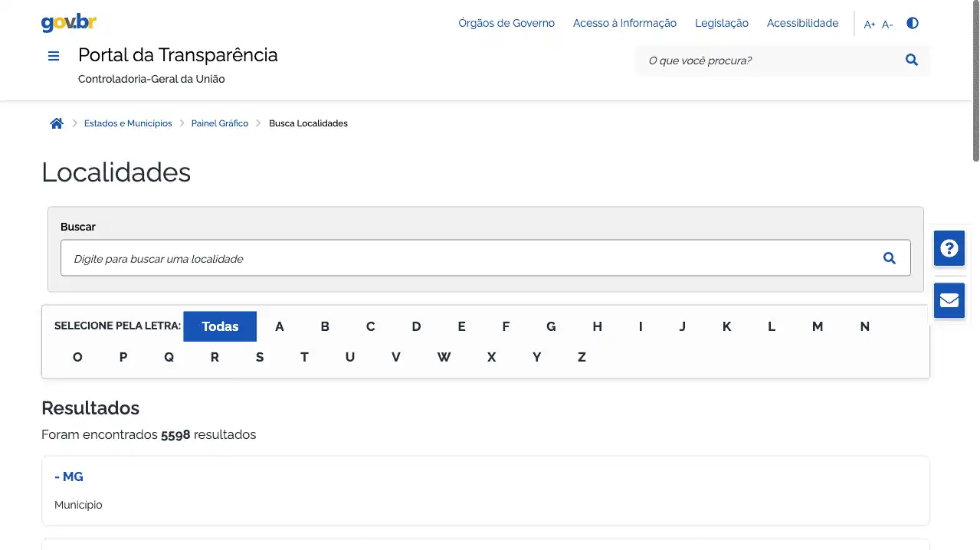Filter localities by letter S
Screen dimensions: 980x550
[x=260, y=357]
